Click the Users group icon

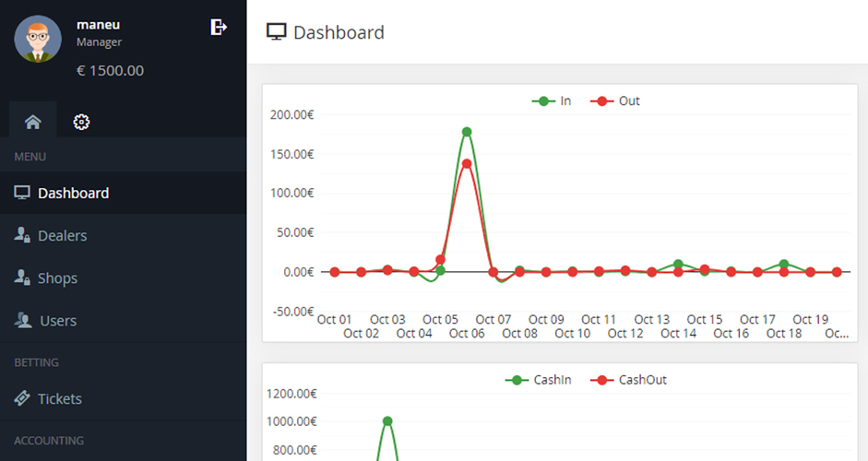tap(22, 320)
